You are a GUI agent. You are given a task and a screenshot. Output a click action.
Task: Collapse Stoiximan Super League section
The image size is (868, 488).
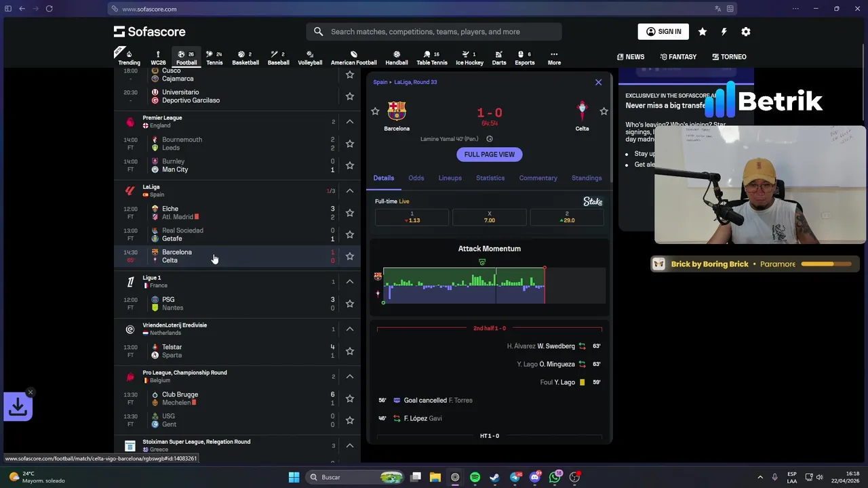[350, 446]
